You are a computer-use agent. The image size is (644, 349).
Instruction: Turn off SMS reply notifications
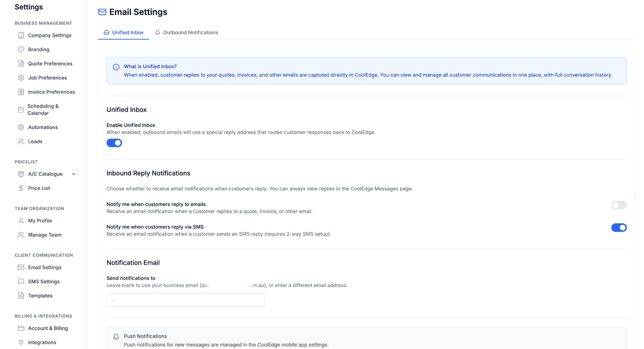[x=619, y=227]
